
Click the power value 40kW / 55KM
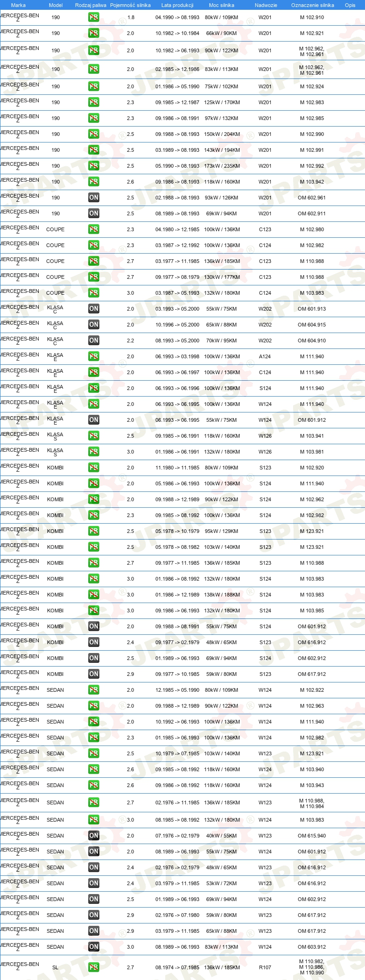[x=222, y=836]
